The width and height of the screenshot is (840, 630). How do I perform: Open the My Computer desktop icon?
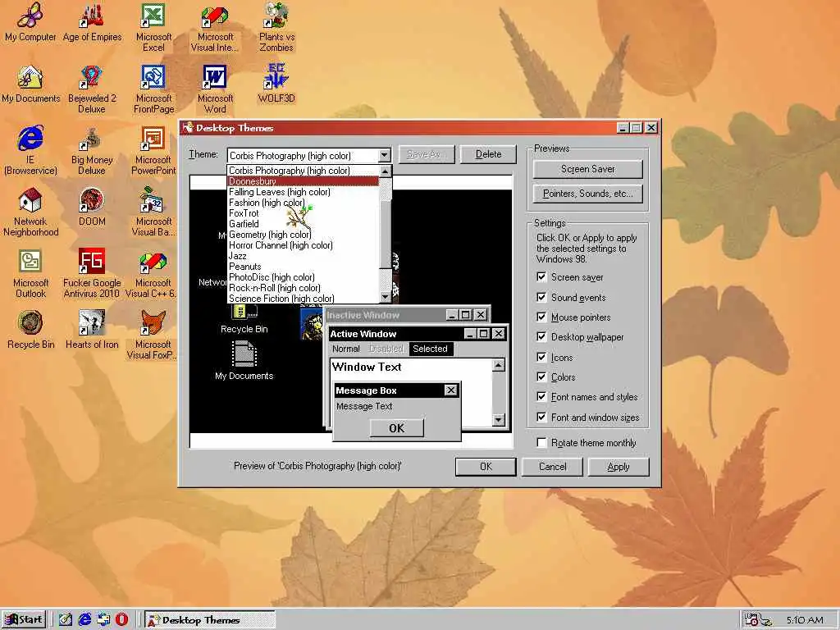(x=30, y=22)
